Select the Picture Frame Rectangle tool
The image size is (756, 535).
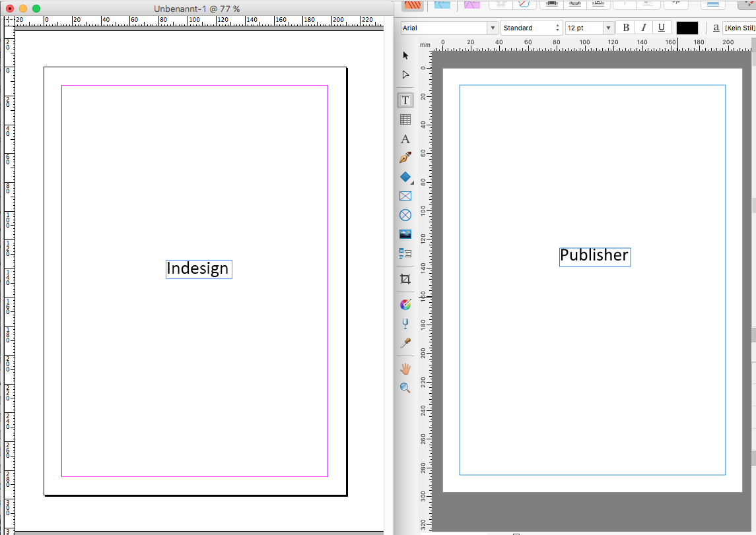(x=405, y=196)
